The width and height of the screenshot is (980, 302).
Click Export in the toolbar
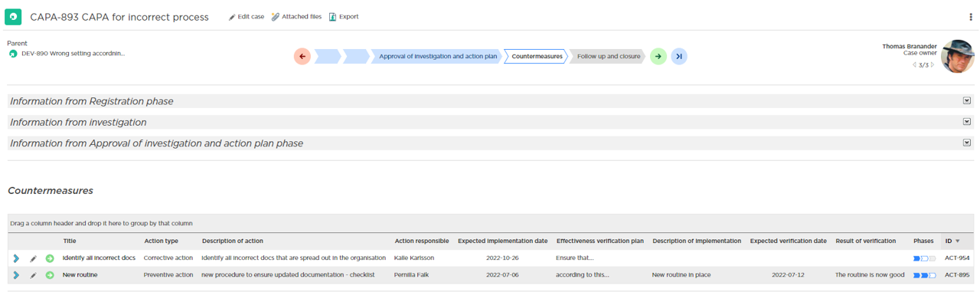pos(344,17)
